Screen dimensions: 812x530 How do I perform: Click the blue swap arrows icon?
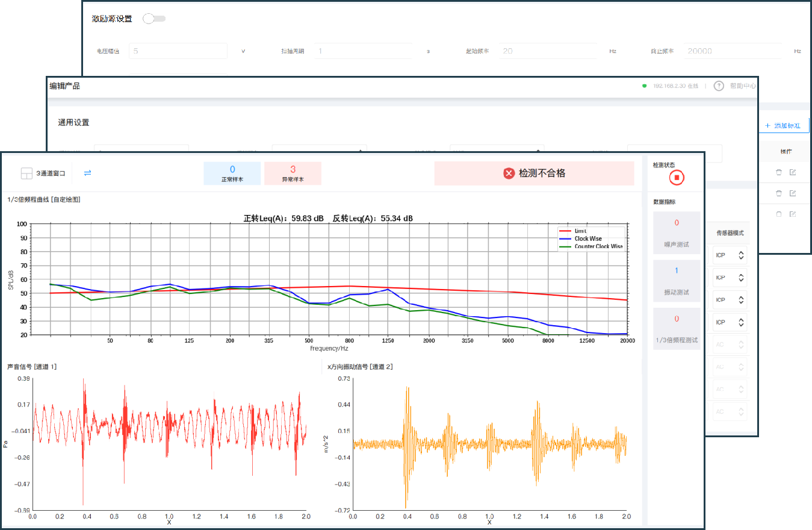click(87, 173)
